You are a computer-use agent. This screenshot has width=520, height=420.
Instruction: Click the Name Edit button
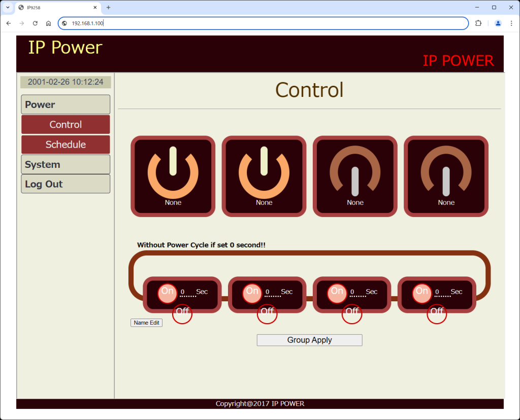point(146,323)
